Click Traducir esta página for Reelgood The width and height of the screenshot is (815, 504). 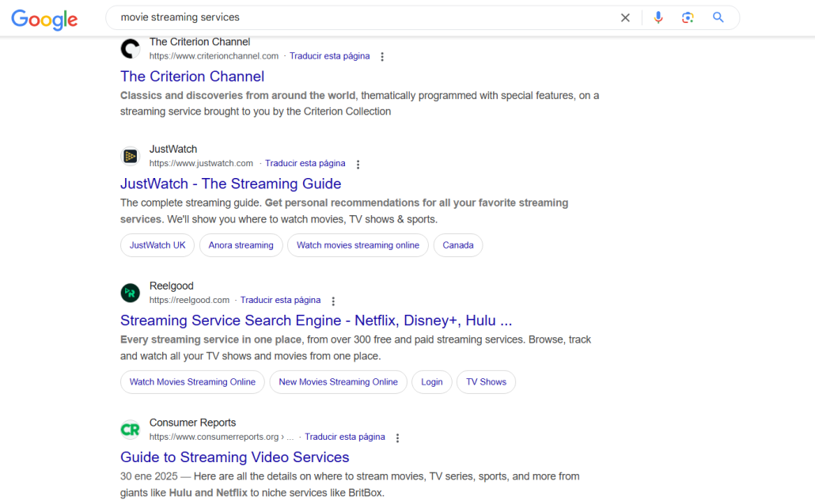(x=281, y=300)
